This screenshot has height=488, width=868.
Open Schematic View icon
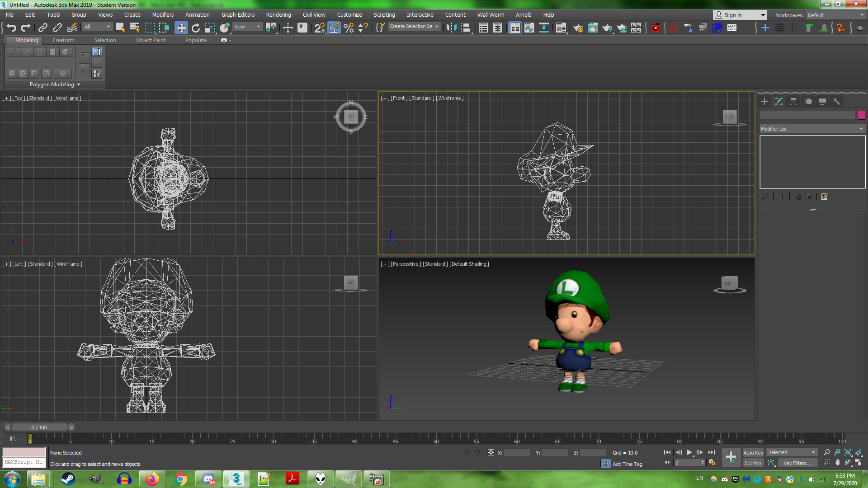click(544, 28)
